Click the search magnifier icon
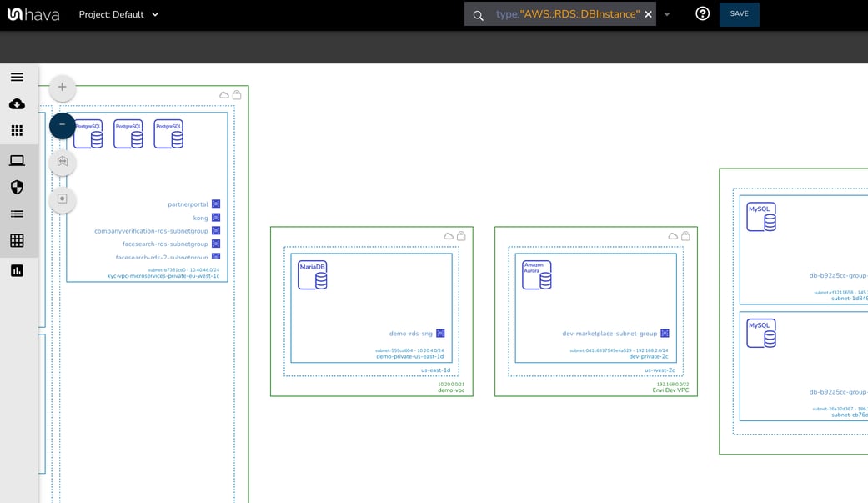 coord(479,16)
